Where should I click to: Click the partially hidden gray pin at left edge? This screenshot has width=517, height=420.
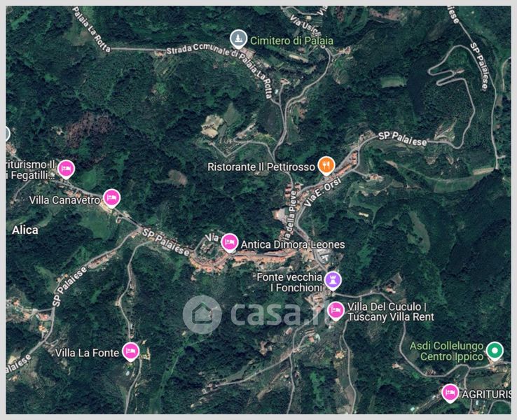(7, 134)
